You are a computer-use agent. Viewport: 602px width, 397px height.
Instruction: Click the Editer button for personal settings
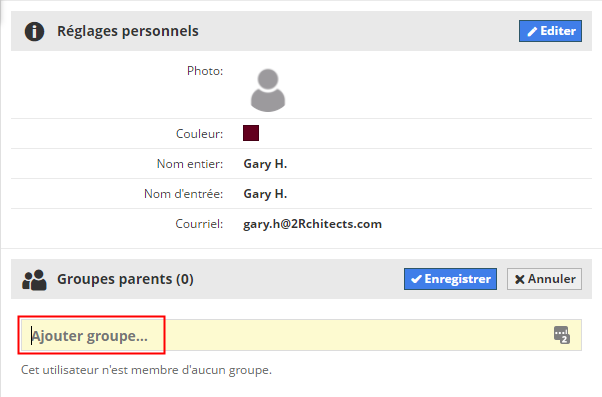pyautogui.click(x=550, y=31)
